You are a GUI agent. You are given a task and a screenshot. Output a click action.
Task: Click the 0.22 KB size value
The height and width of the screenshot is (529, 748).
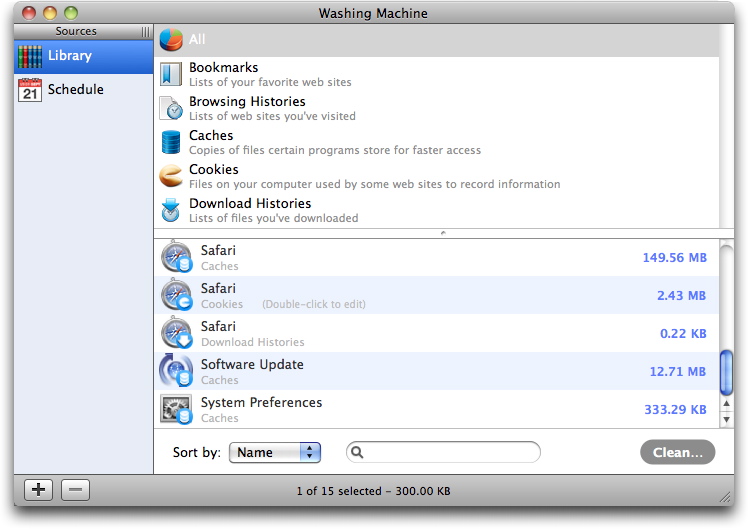coord(683,333)
